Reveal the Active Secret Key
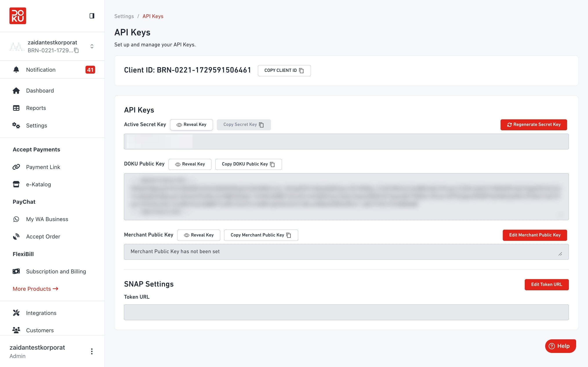Screen dimensions: 588x367 click(191, 125)
